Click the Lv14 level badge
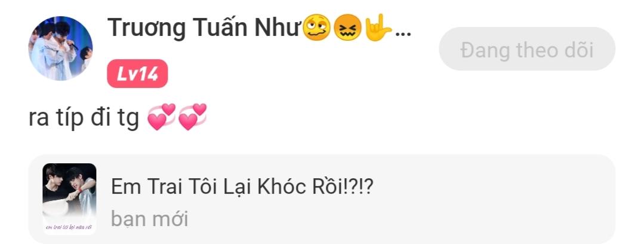This screenshot has width=644, height=244. (137, 74)
